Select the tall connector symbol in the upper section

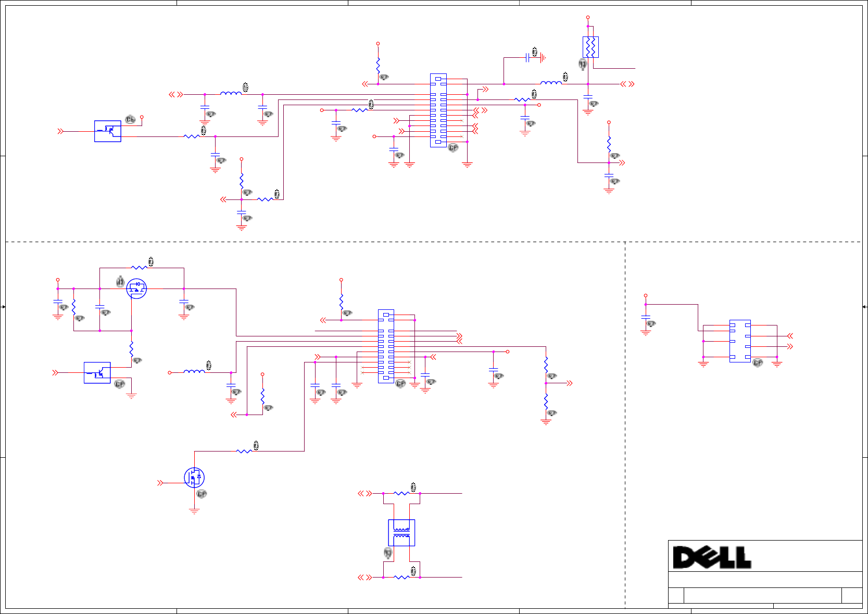click(438, 110)
